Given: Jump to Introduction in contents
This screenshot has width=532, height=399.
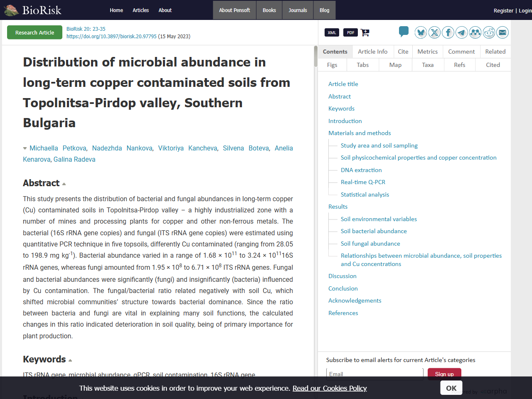Looking at the screenshot, I should pos(345,121).
